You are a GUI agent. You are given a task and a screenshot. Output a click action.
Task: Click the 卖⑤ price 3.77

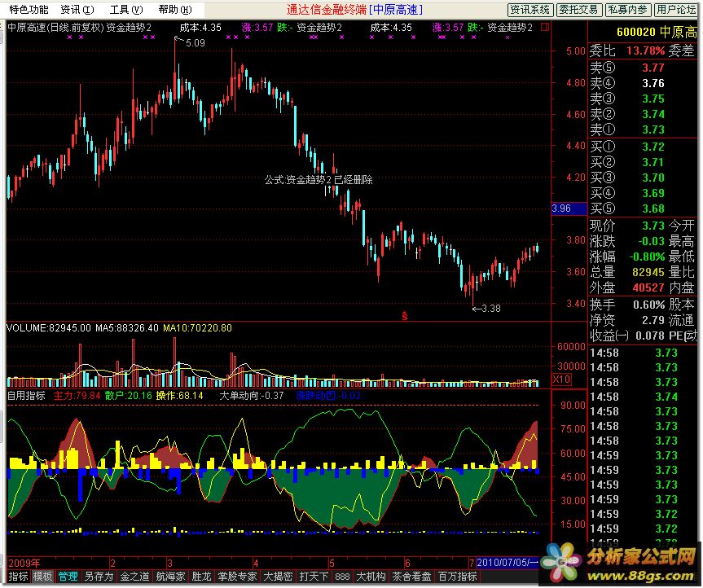pos(652,68)
